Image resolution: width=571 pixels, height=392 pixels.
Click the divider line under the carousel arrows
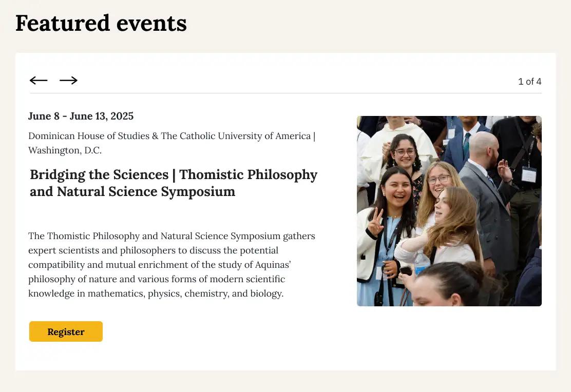pos(284,94)
